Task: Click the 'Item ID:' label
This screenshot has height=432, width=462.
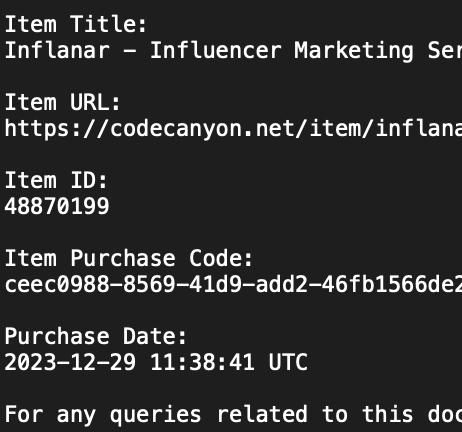Action: [x=56, y=180]
